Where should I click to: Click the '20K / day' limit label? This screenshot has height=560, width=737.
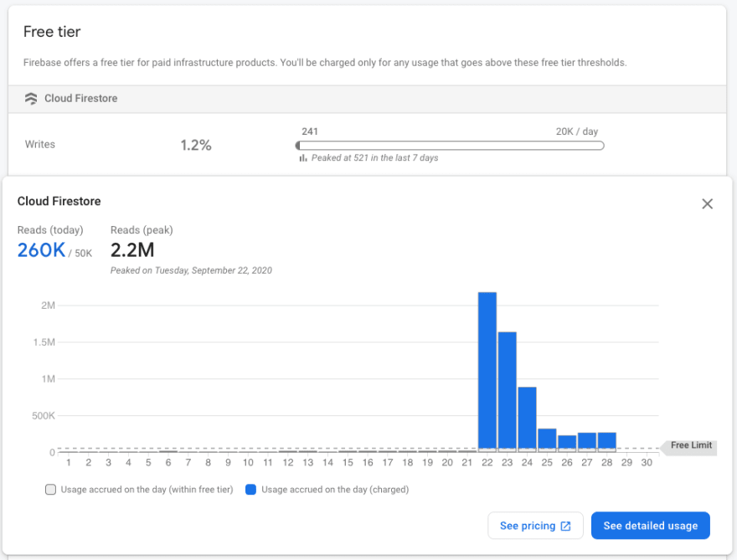point(577,131)
